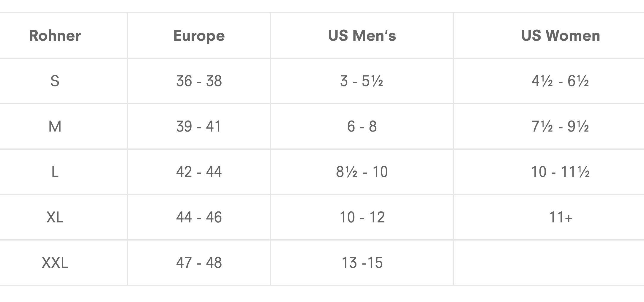This screenshot has width=644, height=302.
Task: Click the Europe 47 - 48 cell
Action: (199, 263)
